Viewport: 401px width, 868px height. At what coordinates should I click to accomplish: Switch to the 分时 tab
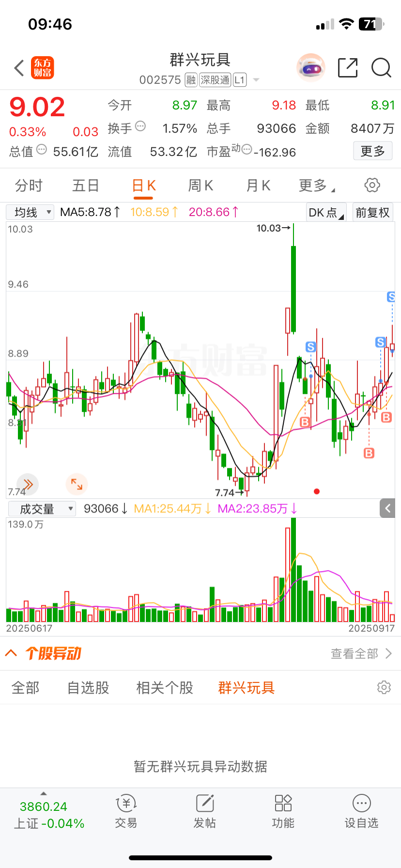(x=29, y=186)
